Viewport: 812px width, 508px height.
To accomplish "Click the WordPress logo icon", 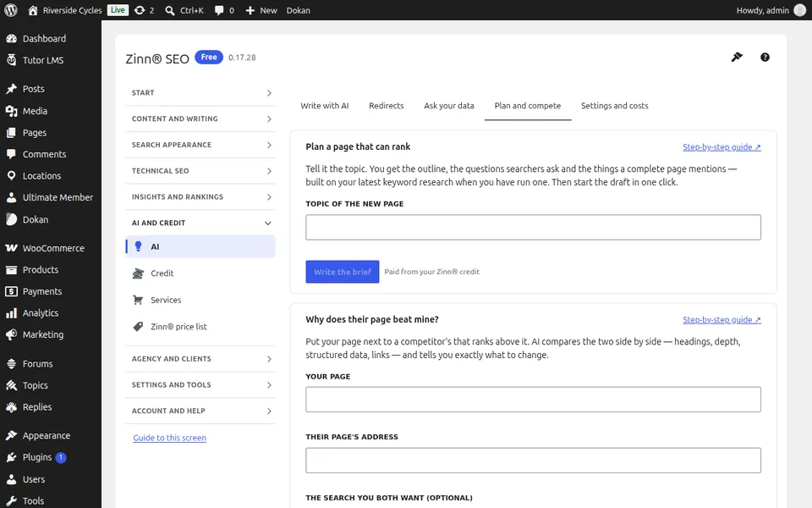I will (x=11, y=10).
